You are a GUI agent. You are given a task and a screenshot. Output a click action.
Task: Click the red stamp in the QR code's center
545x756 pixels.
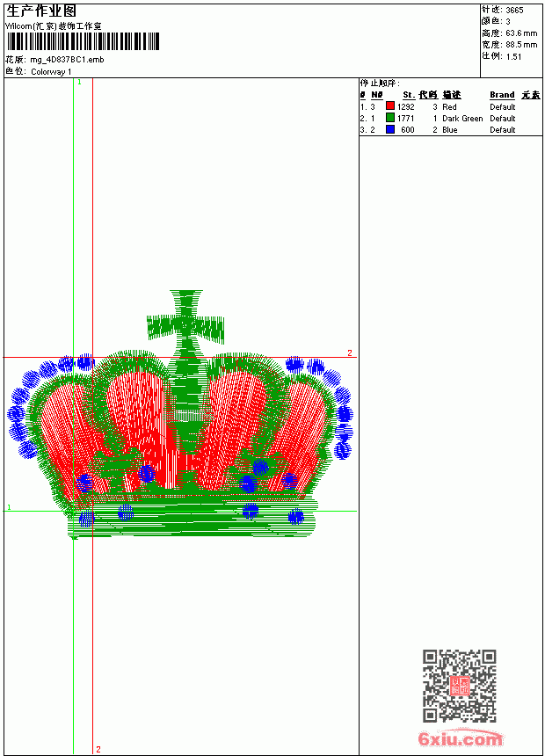point(460,686)
